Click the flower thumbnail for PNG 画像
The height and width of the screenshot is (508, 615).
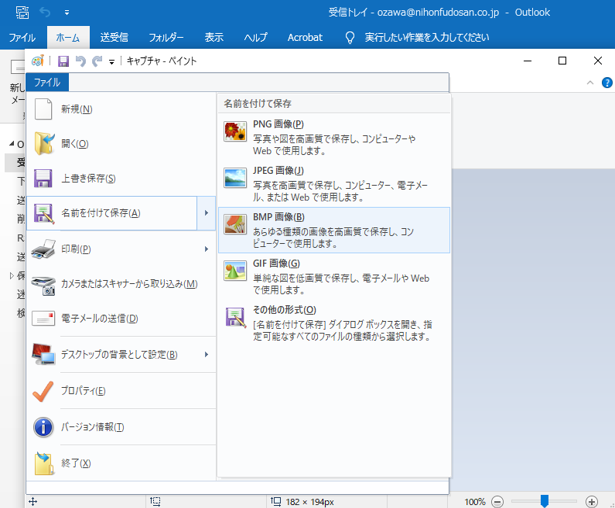click(x=235, y=131)
